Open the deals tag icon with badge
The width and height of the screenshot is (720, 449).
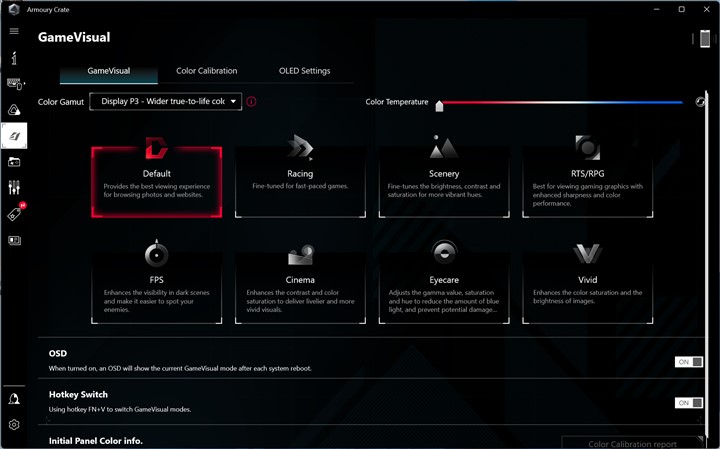(14, 214)
